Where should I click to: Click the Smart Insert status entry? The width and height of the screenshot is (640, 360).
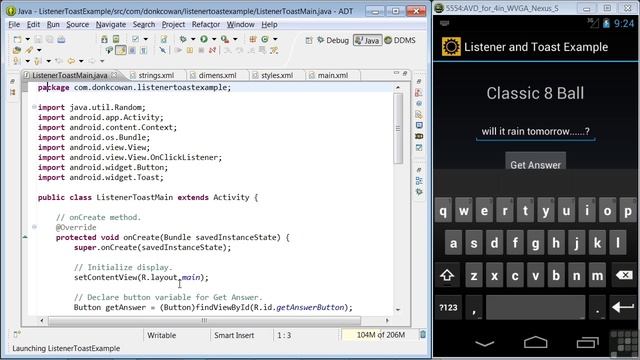tap(234, 335)
